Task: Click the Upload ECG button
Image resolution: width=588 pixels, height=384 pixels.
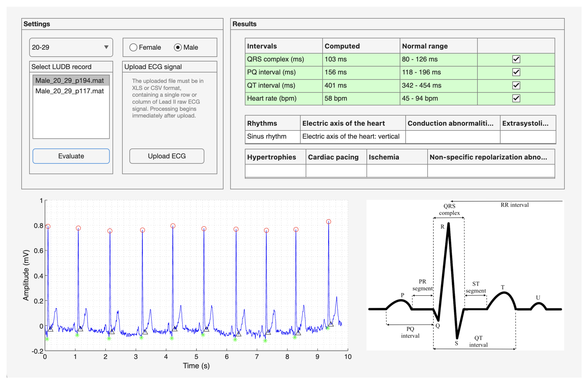Action: 167,156
